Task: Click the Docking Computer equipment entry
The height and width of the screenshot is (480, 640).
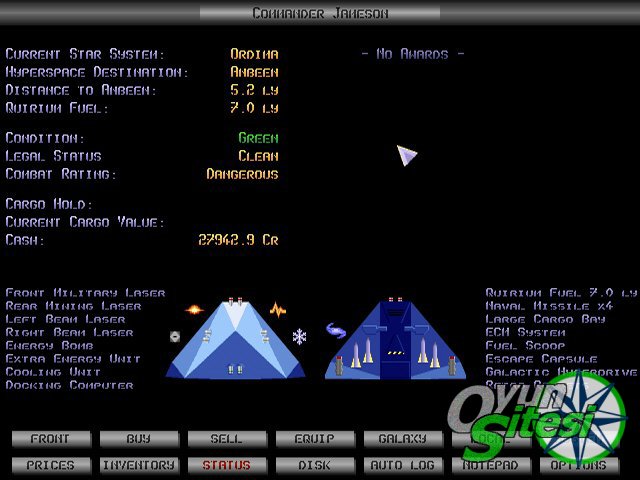Action: (x=69, y=385)
